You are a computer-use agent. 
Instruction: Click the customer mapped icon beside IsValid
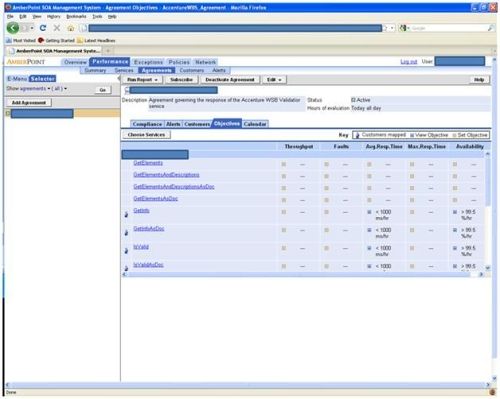pyautogui.click(x=126, y=250)
